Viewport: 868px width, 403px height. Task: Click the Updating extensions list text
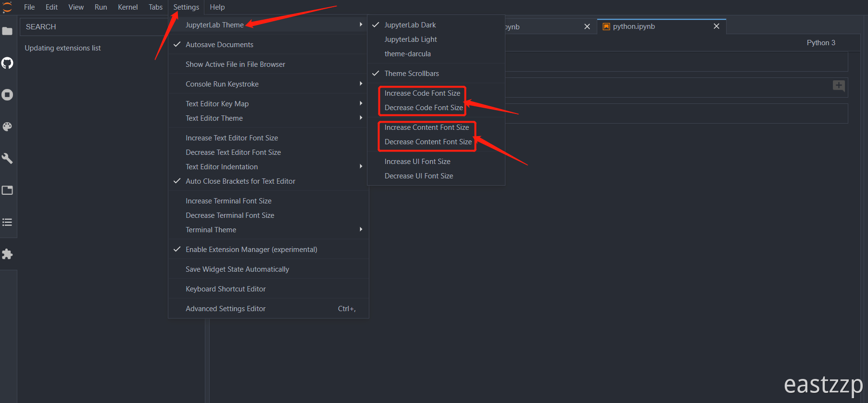pyautogui.click(x=63, y=48)
